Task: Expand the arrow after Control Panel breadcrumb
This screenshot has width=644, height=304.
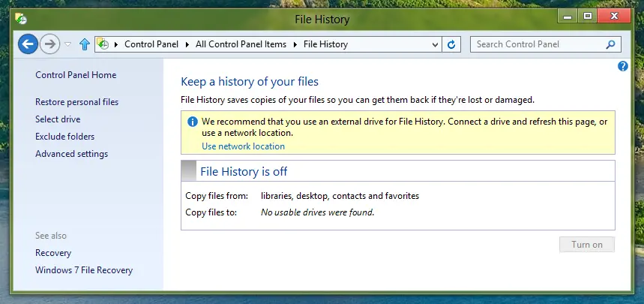Action: [187, 44]
